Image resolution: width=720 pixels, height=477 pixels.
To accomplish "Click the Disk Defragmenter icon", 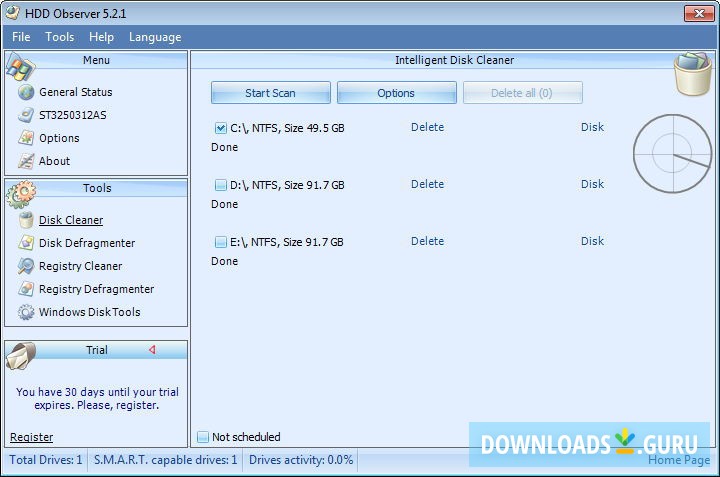I will click(26, 243).
